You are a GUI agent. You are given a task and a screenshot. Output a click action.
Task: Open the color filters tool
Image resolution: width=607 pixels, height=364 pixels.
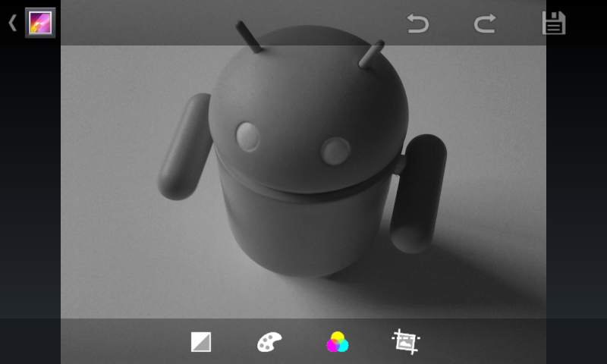pos(337,342)
